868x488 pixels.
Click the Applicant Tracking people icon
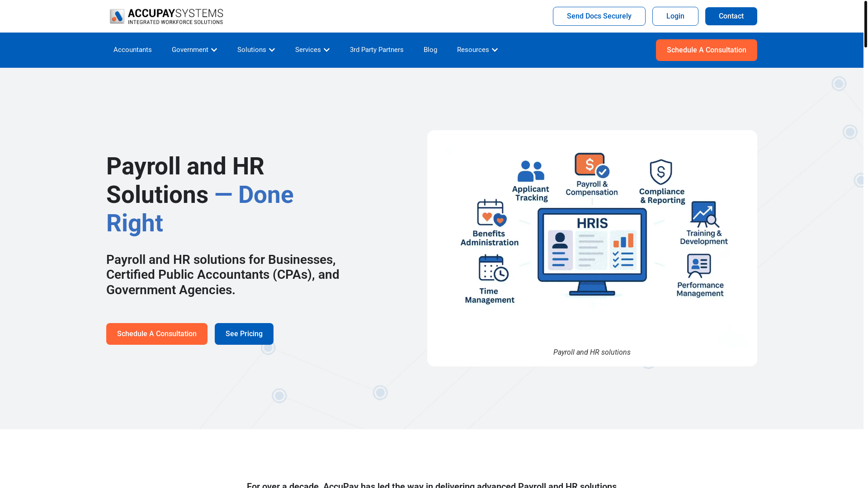tap(531, 171)
